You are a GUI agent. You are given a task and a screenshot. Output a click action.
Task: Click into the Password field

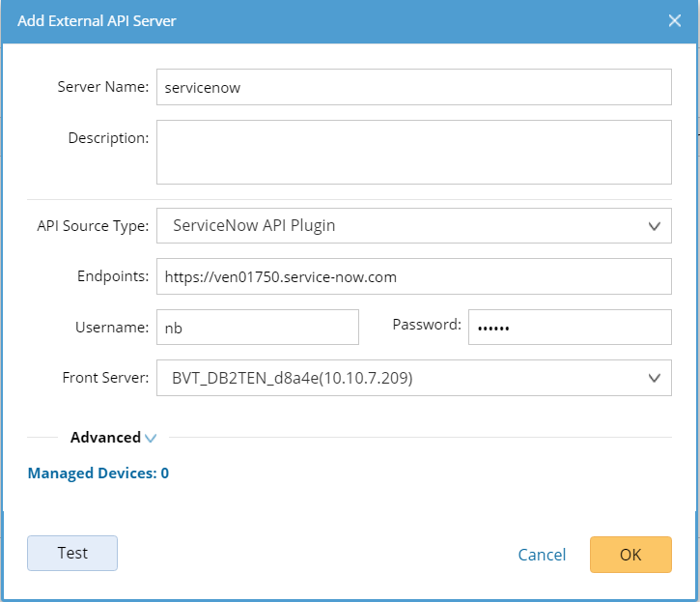click(x=569, y=328)
